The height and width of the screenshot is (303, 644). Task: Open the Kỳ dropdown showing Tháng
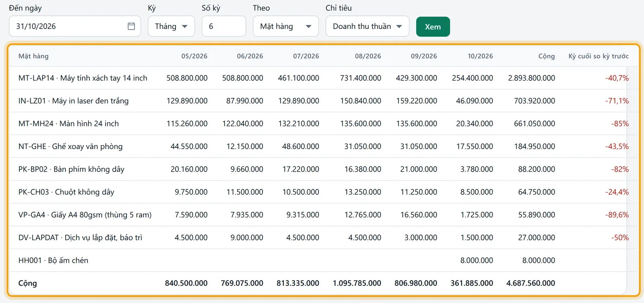[171, 26]
